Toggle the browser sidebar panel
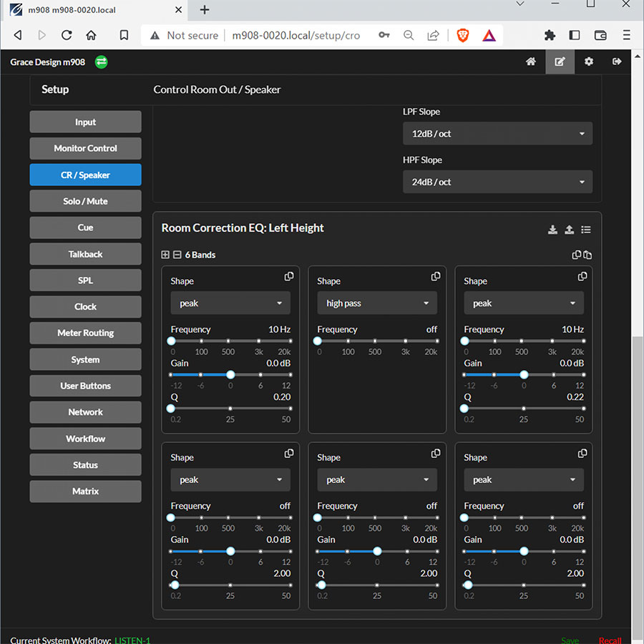644x644 pixels. 574,35
